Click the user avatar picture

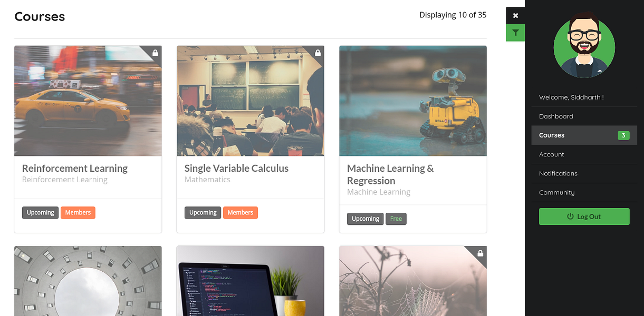(584, 45)
